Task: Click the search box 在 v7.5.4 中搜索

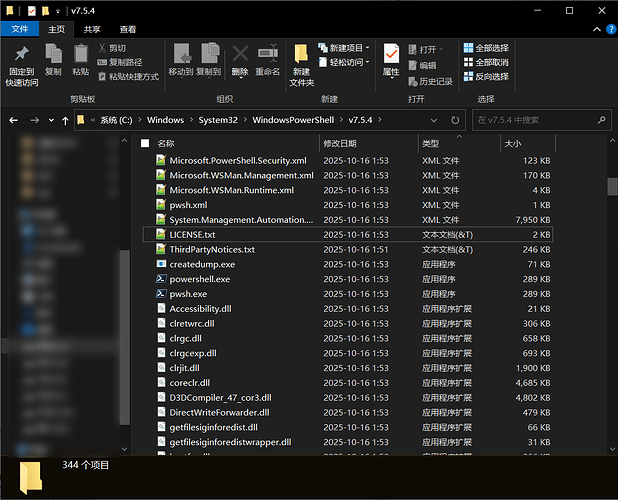Action: 542,120
